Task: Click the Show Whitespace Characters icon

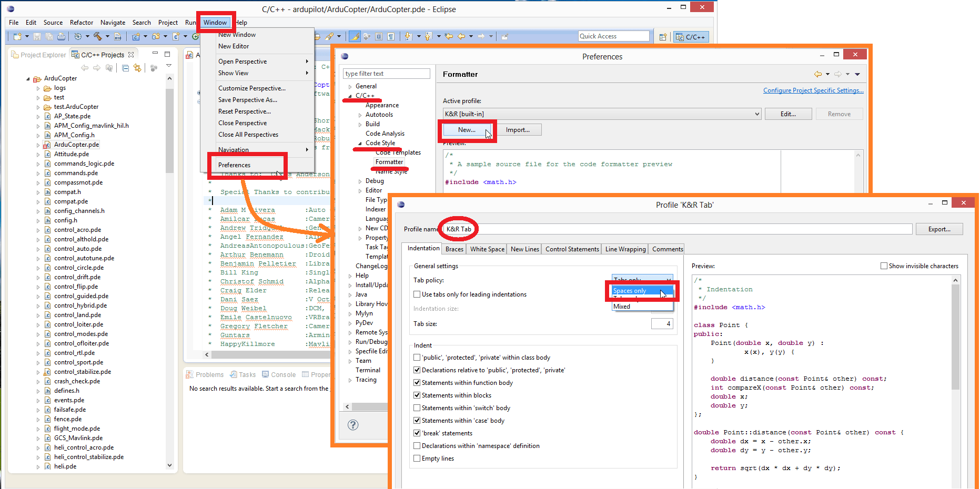Action: pyautogui.click(x=391, y=37)
